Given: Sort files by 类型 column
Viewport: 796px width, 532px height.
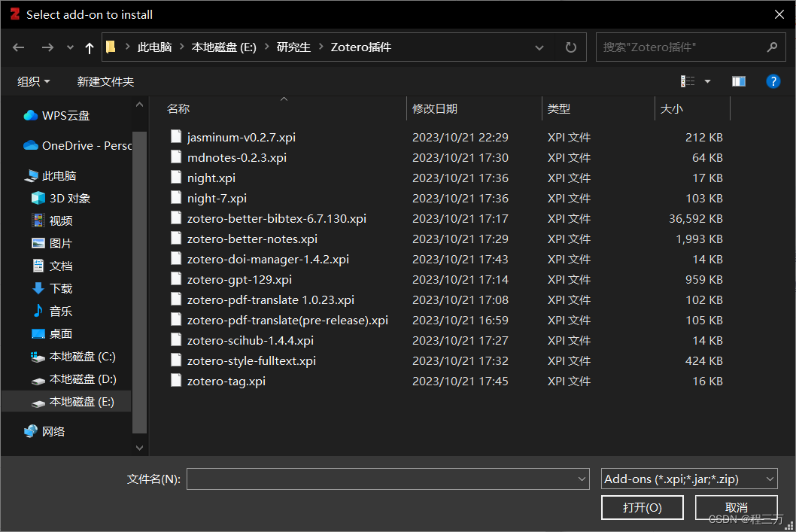Looking at the screenshot, I should (x=558, y=108).
